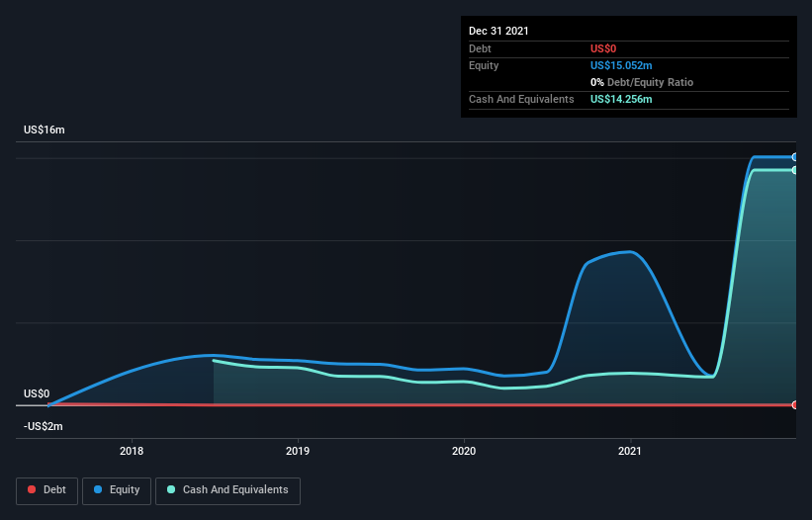This screenshot has width=812, height=520.
Task: Toggle the Equity series legend button
Action: pos(117,490)
